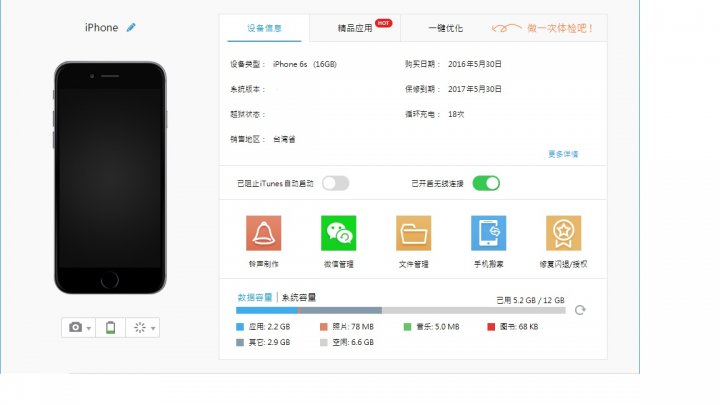Switch to the 精品应用 tab
The height and width of the screenshot is (405, 720).
tap(355, 28)
